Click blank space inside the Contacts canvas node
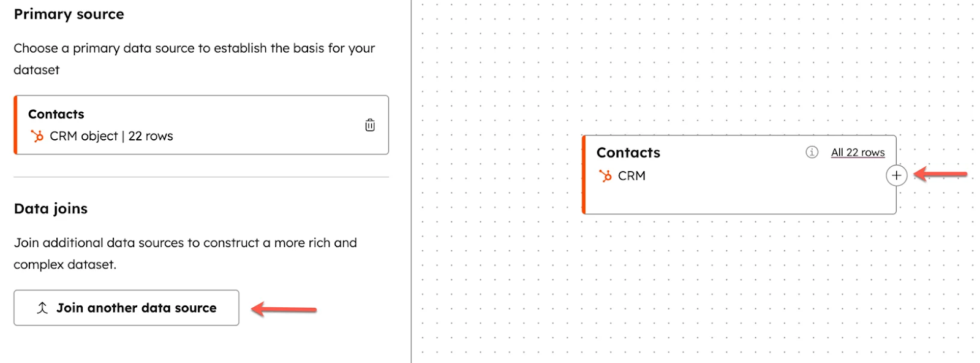This screenshot has height=363, width=980. pos(735,196)
